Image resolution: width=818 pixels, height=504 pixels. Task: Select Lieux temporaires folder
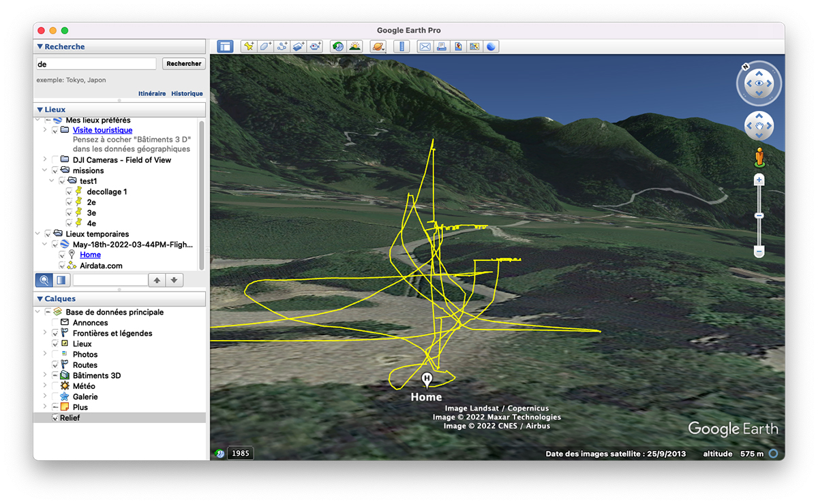click(97, 234)
